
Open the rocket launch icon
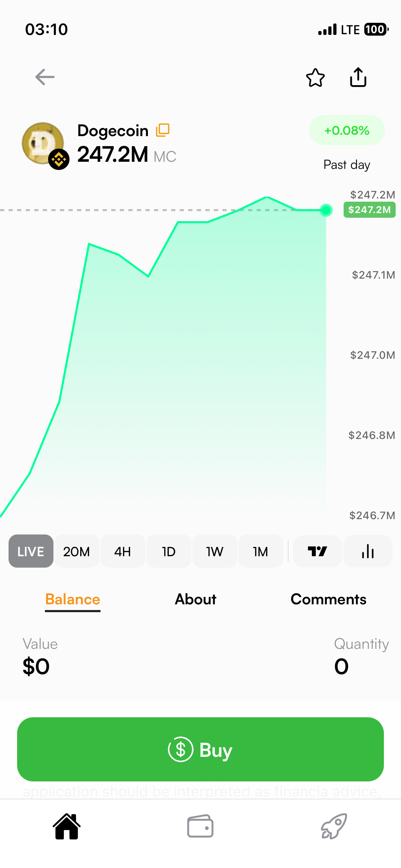[x=334, y=826]
